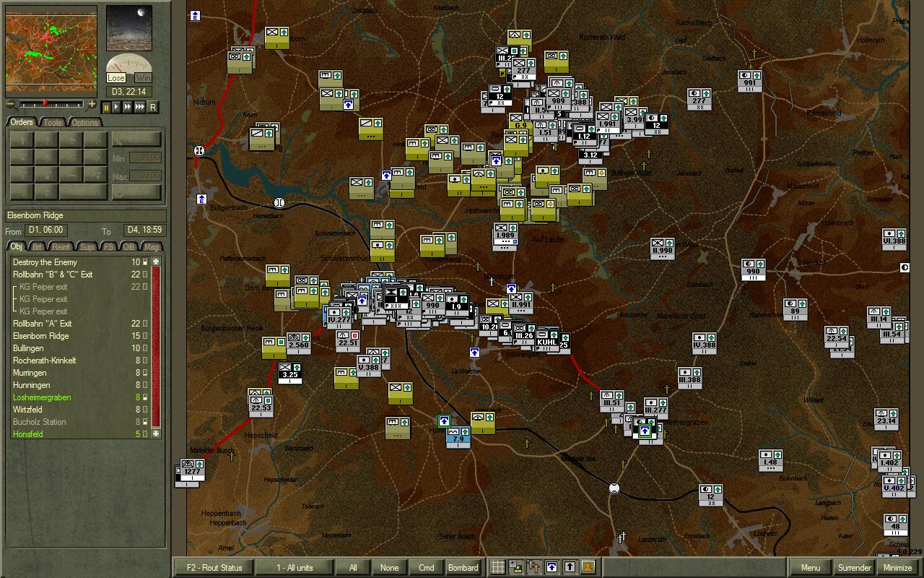Open the Reinf reinforcements tab
Screen dimensions: 924x578
61,246
